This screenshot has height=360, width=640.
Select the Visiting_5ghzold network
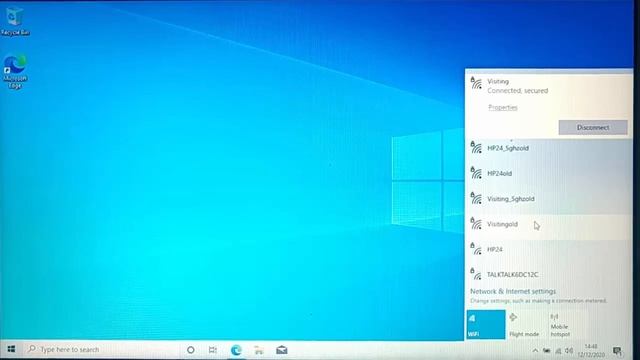(549, 198)
